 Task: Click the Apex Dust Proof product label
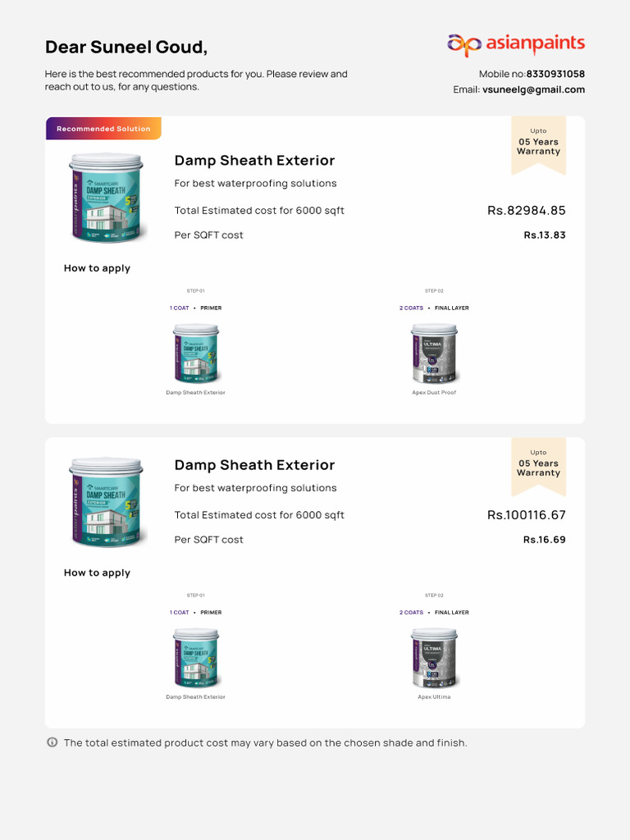pyautogui.click(x=434, y=393)
